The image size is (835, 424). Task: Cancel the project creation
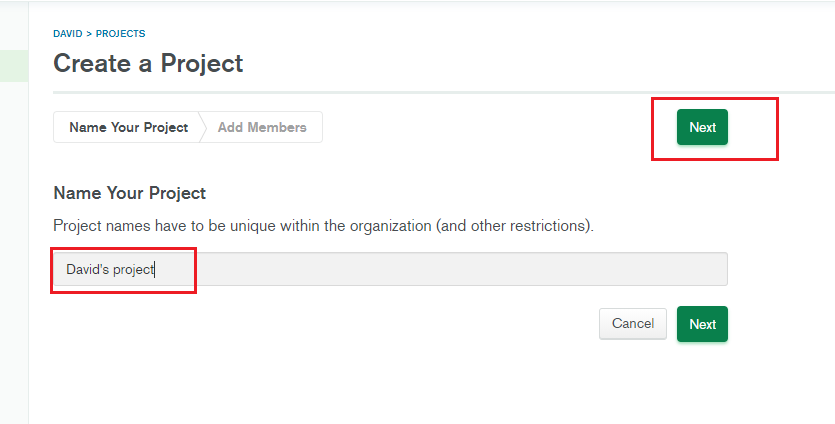632,324
